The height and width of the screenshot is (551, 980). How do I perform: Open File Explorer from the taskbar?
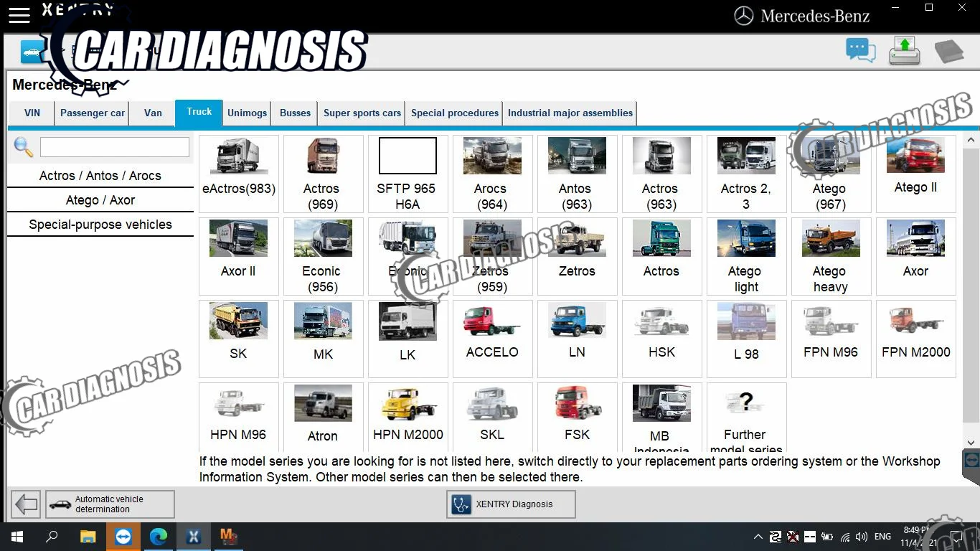pyautogui.click(x=88, y=537)
